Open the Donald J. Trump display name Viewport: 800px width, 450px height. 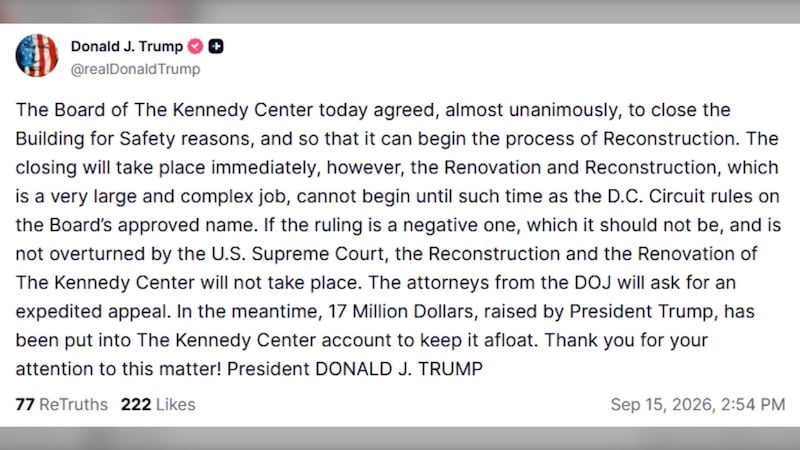tap(127, 46)
